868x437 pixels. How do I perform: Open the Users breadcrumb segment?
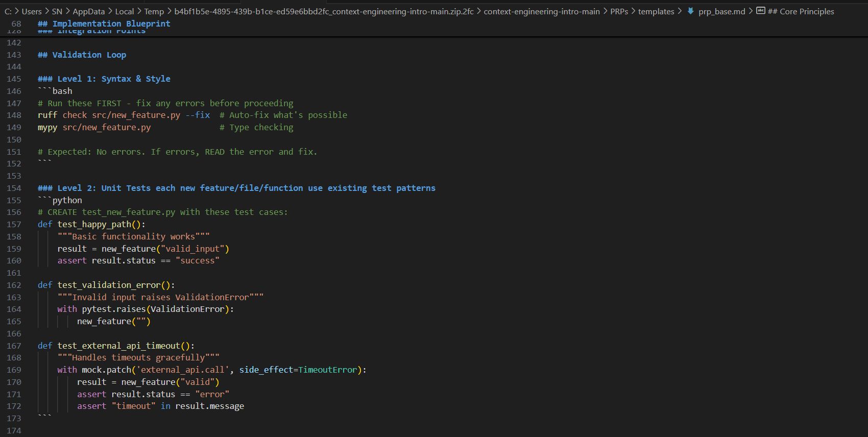(x=32, y=11)
